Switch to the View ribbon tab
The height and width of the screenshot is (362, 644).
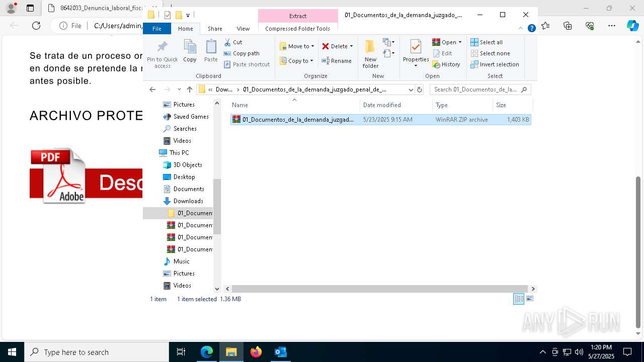point(243,29)
